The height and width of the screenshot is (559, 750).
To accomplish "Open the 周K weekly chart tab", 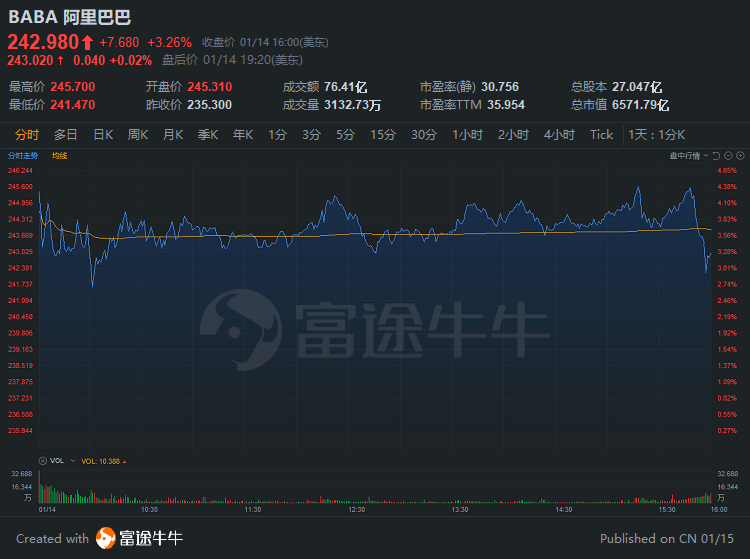I will point(138,135).
